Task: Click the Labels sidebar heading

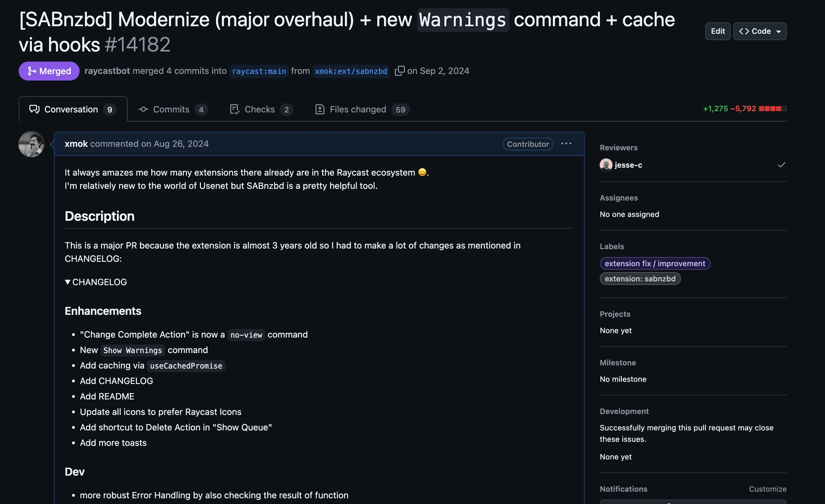Action: click(x=612, y=246)
